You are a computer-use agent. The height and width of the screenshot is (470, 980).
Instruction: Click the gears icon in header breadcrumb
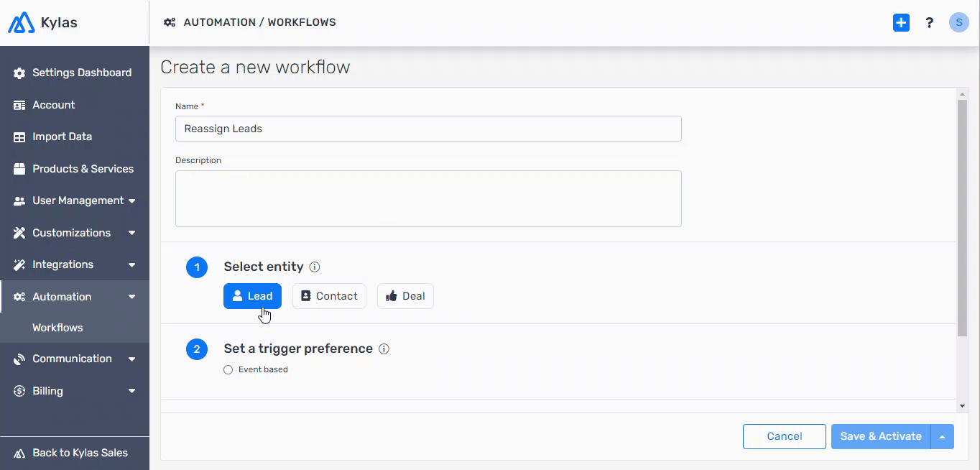click(170, 22)
